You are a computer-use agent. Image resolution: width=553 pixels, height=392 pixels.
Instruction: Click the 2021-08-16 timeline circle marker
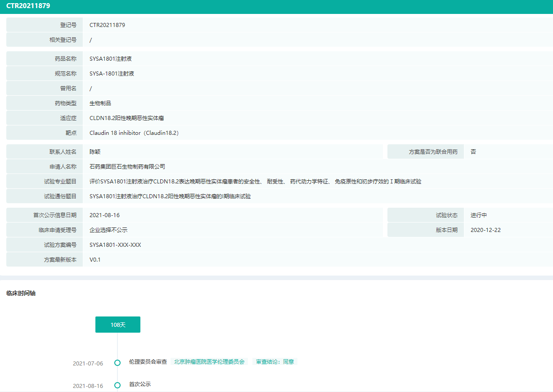click(117, 385)
